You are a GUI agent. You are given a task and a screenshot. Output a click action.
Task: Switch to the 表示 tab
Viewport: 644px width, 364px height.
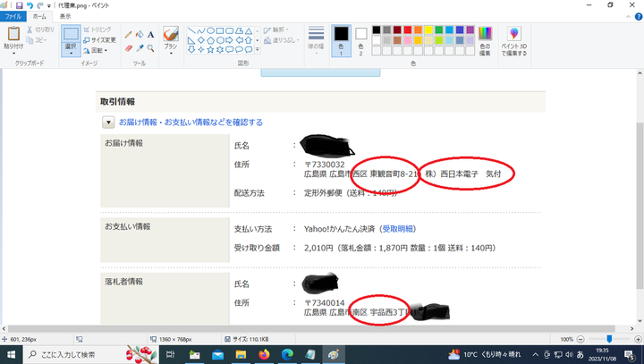tap(65, 16)
